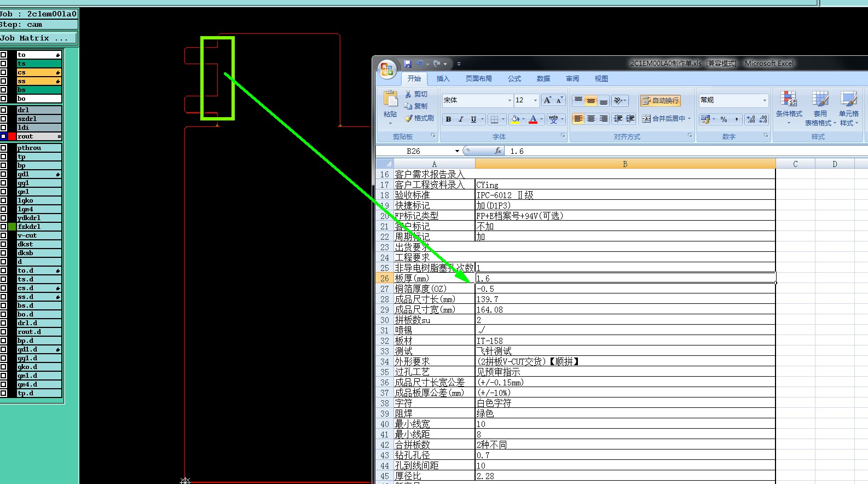868x484 pixels.
Task: Align cell text to bottom
Action: point(604,100)
